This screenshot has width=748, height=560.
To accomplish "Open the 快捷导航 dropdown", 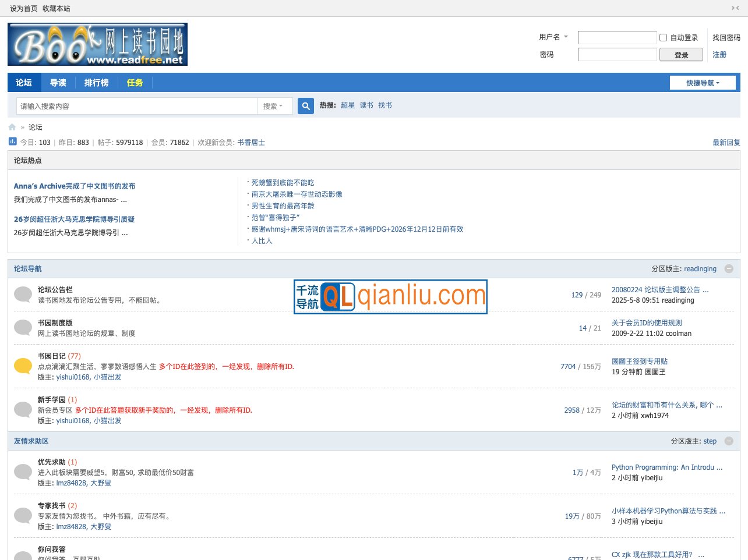I will coord(703,83).
